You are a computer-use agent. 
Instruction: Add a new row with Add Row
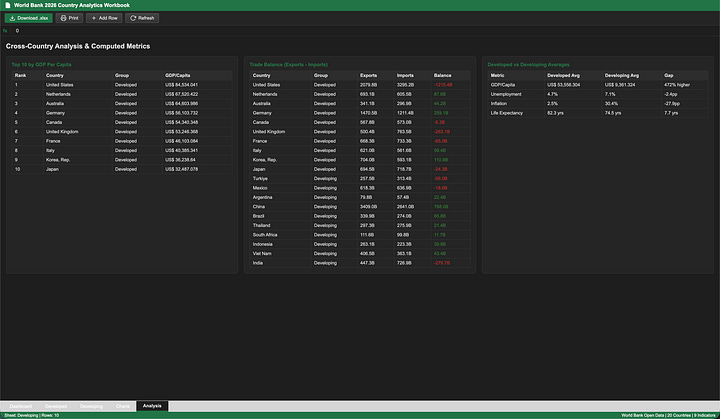point(104,18)
